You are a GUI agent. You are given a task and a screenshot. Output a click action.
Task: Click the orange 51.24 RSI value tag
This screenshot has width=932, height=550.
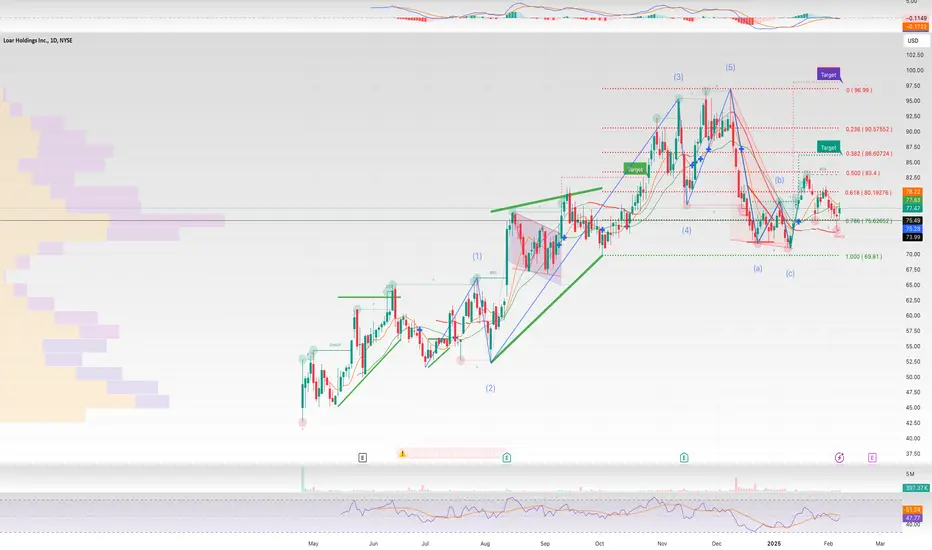coord(912,510)
